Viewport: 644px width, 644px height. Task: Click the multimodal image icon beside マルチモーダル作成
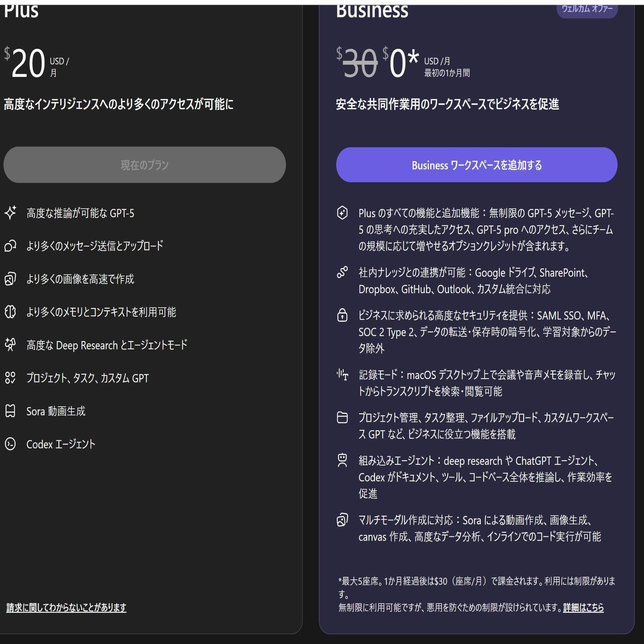coord(342,520)
